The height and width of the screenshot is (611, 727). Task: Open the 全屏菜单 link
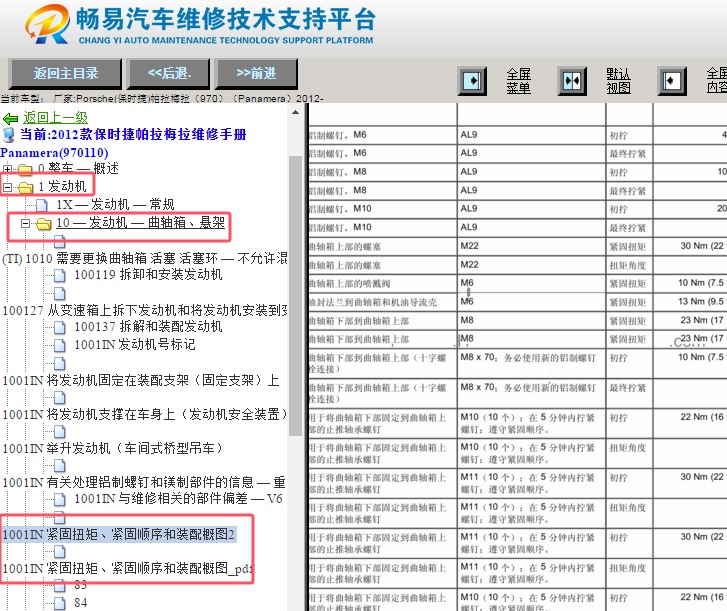click(x=518, y=81)
